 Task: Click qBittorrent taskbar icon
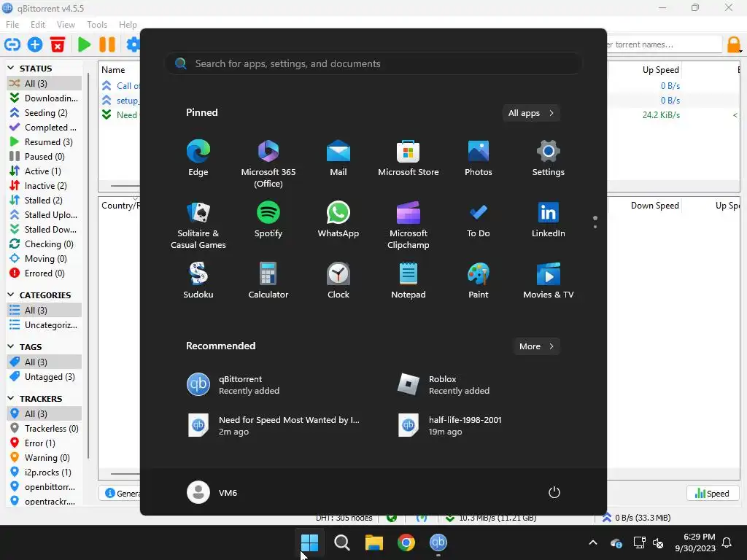(438, 542)
